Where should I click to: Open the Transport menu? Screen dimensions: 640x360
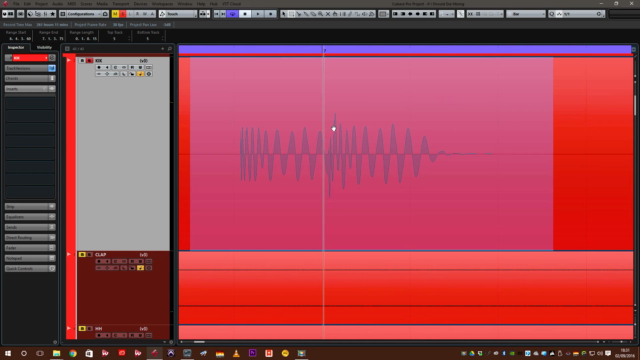click(x=120, y=4)
